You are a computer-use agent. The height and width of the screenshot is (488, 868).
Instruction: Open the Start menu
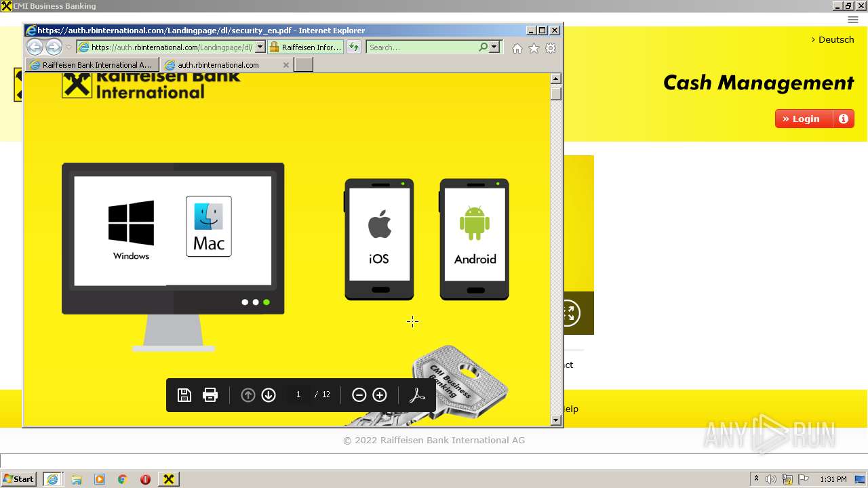coord(19,479)
